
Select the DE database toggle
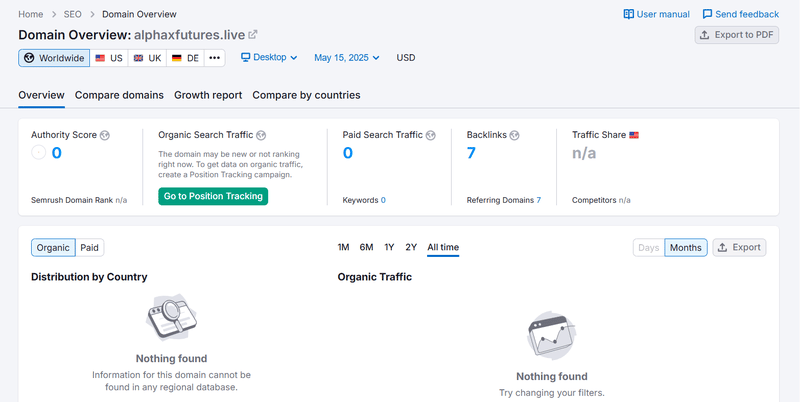click(185, 58)
